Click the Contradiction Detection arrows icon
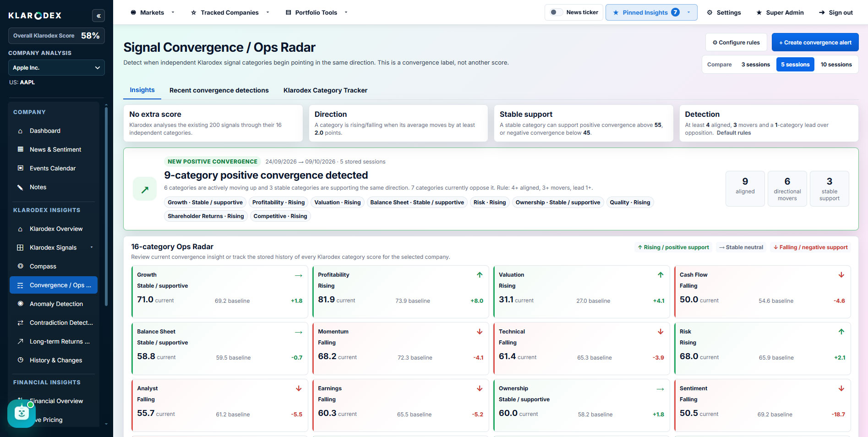This screenshot has width=868, height=437. pos(20,322)
